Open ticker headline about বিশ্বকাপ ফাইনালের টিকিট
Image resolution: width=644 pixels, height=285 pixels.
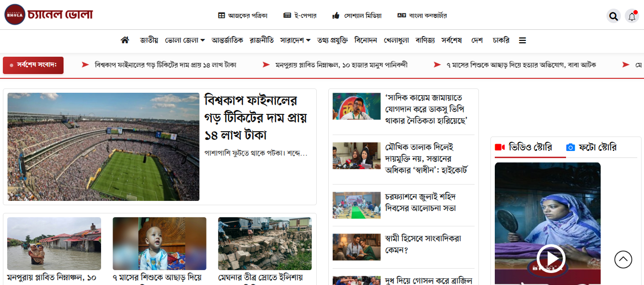pos(165,65)
